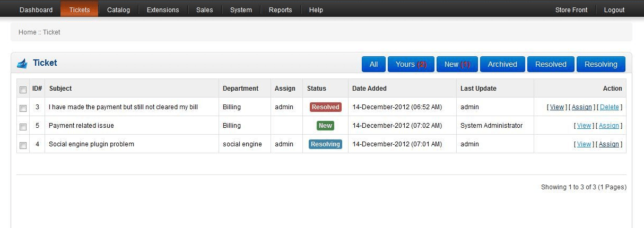Click the red Resolved status badge
This screenshot has height=228, width=644.
coord(326,107)
